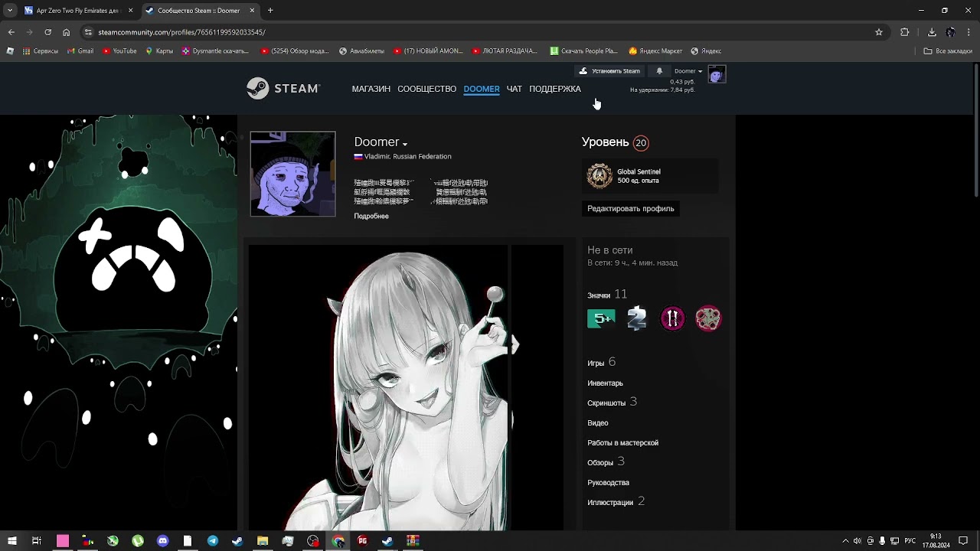Click the page vertical scrollbar

[x=975, y=130]
